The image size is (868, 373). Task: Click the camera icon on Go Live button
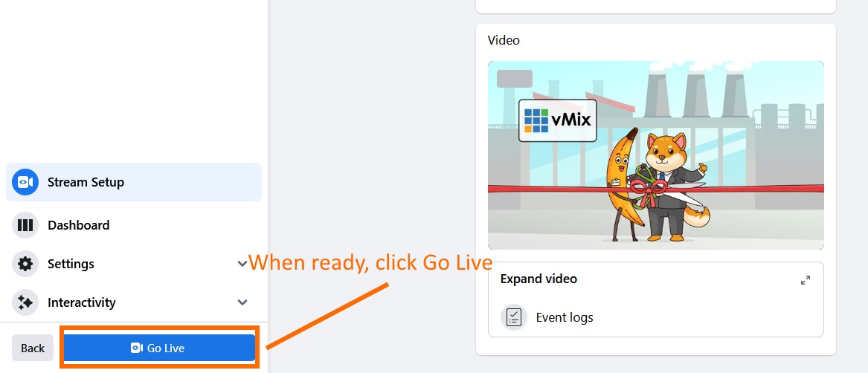point(137,348)
